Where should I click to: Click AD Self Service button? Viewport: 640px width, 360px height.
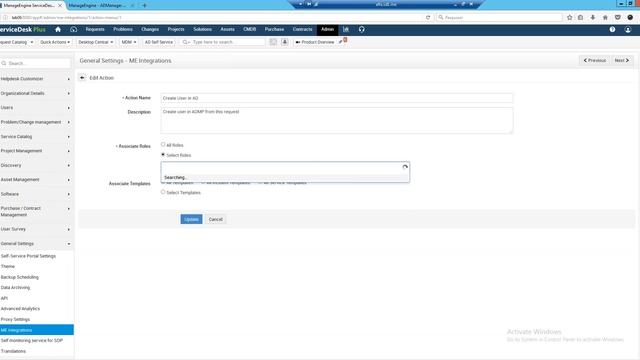(159, 42)
